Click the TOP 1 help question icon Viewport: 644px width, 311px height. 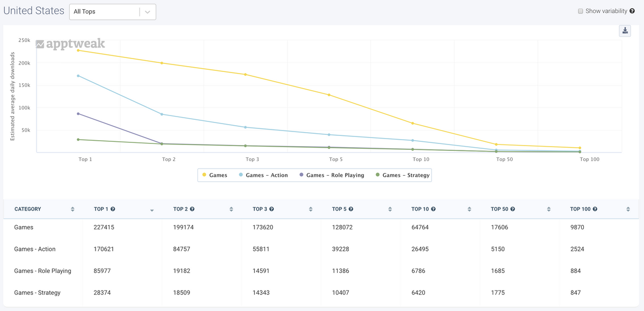(113, 209)
